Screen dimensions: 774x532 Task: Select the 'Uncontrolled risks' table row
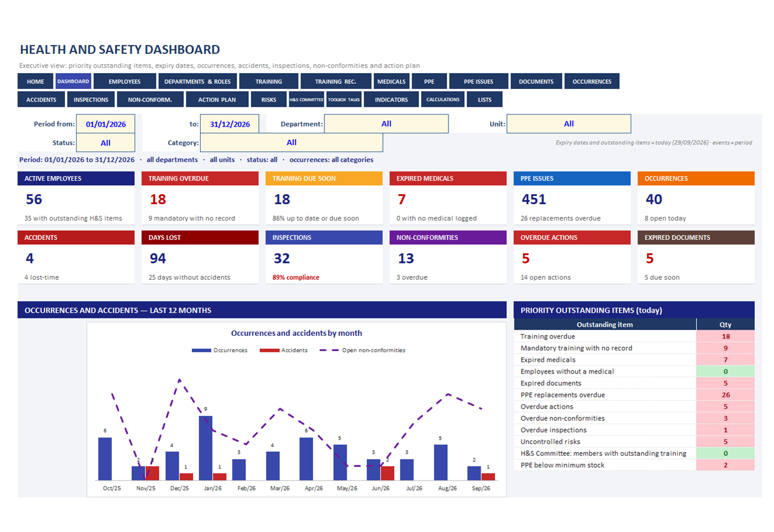pos(634,442)
